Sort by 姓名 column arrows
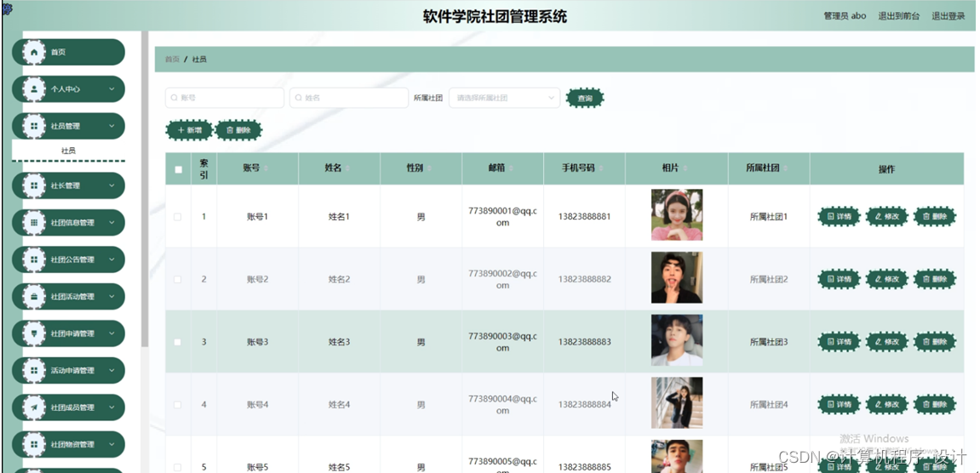 [347, 168]
